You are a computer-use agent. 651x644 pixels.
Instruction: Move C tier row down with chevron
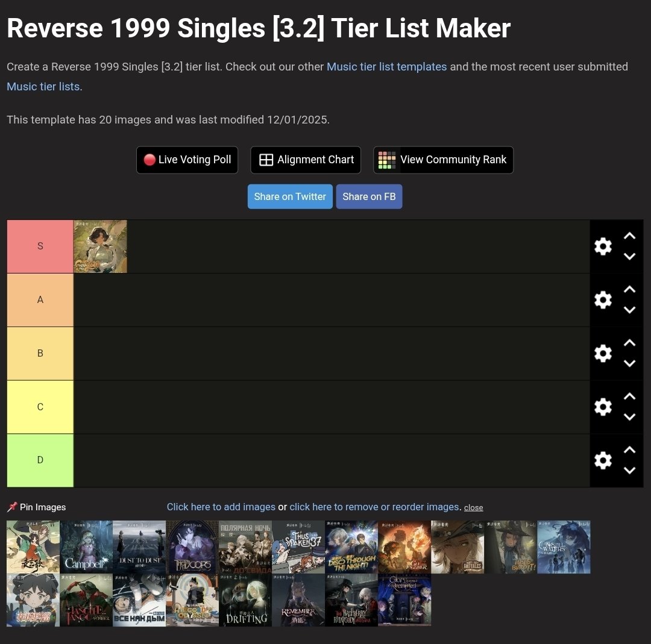[629, 417]
